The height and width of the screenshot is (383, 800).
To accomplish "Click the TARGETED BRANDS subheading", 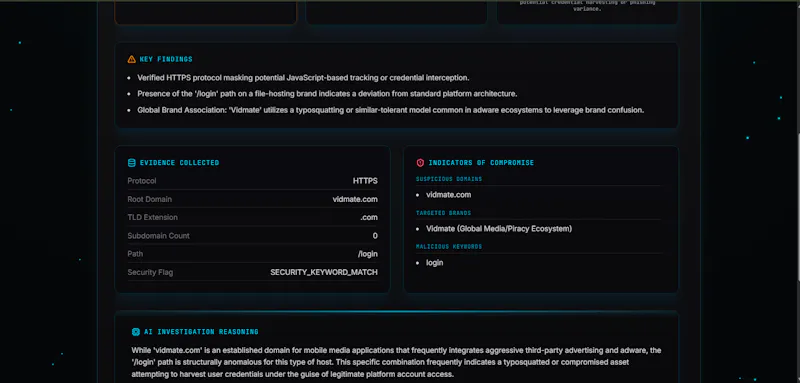I will click(x=443, y=213).
